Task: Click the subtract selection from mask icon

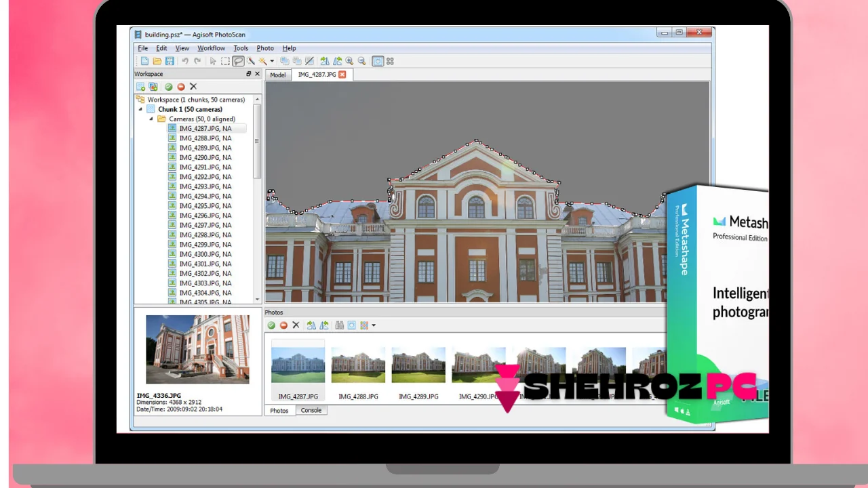Action: (x=297, y=61)
